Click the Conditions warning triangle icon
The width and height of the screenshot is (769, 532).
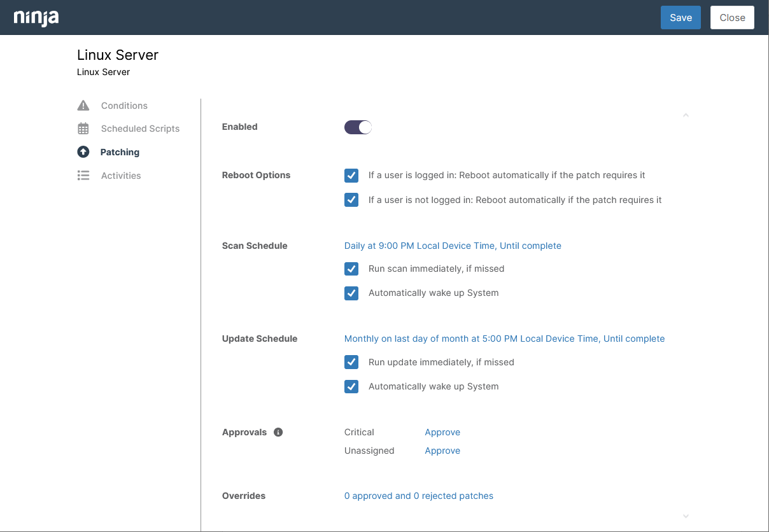click(x=83, y=106)
